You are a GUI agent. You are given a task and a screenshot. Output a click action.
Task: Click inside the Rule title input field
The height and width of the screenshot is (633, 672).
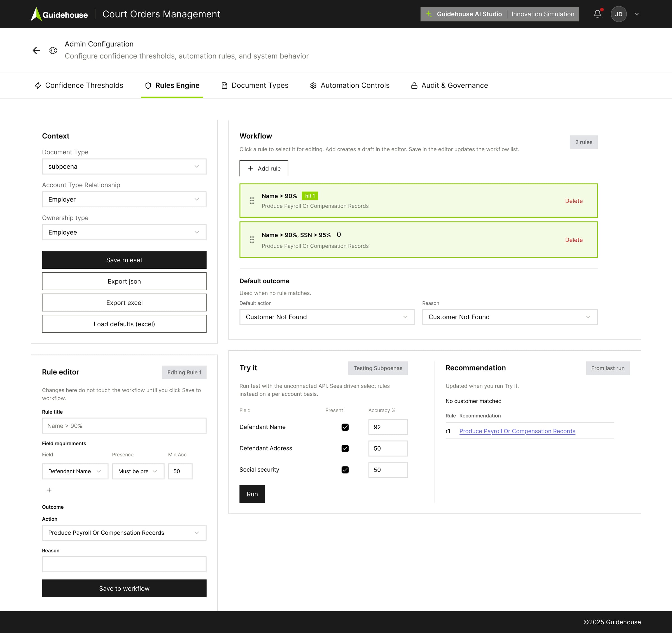click(x=124, y=426)
